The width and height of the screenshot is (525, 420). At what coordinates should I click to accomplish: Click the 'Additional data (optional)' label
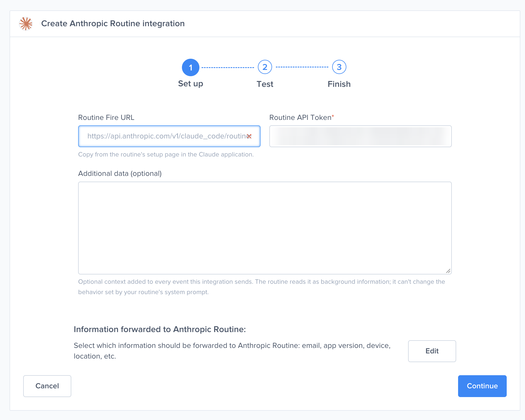pyautogui.click(x=120, y=174)
